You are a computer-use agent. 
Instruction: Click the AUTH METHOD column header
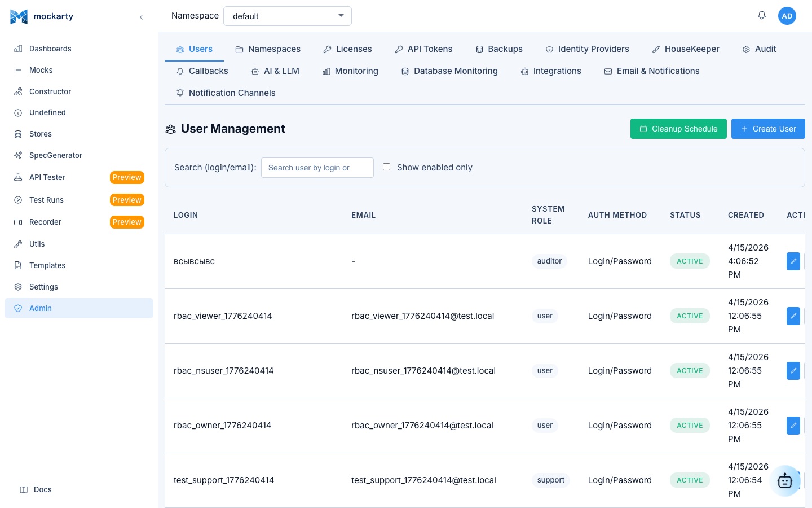(617, 215)
